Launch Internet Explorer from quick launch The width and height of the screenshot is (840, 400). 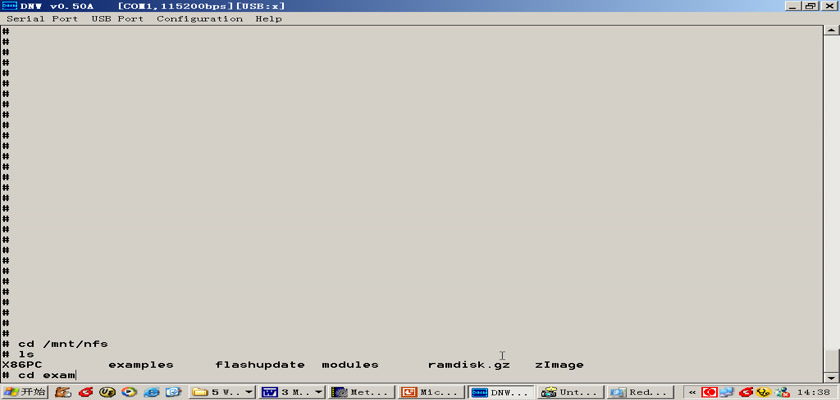150,392
